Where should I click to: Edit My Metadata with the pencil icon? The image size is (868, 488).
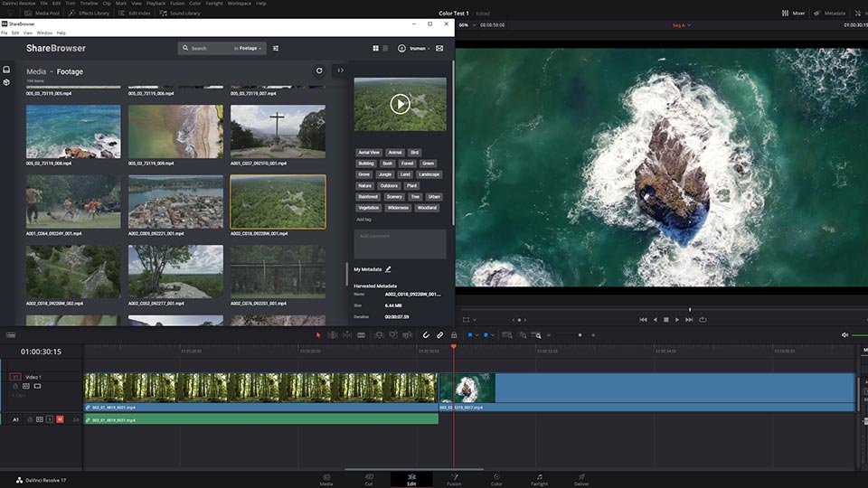coord(388,269)
